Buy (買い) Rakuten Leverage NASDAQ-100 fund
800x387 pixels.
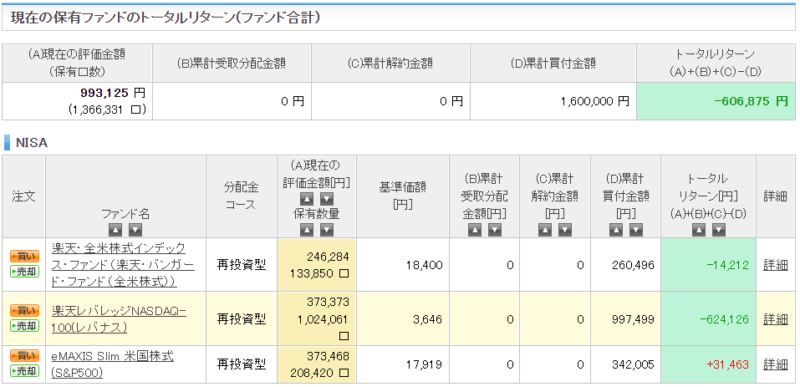(x=24, y=311)
